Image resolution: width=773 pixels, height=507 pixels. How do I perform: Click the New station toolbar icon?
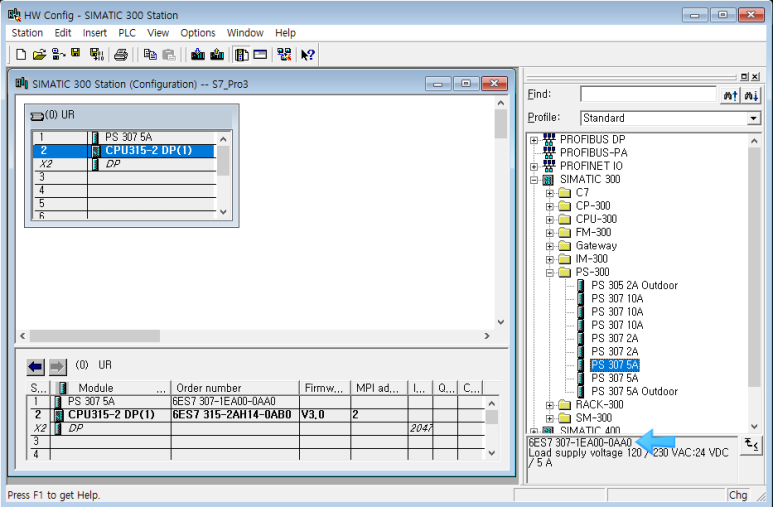[21, 54]
